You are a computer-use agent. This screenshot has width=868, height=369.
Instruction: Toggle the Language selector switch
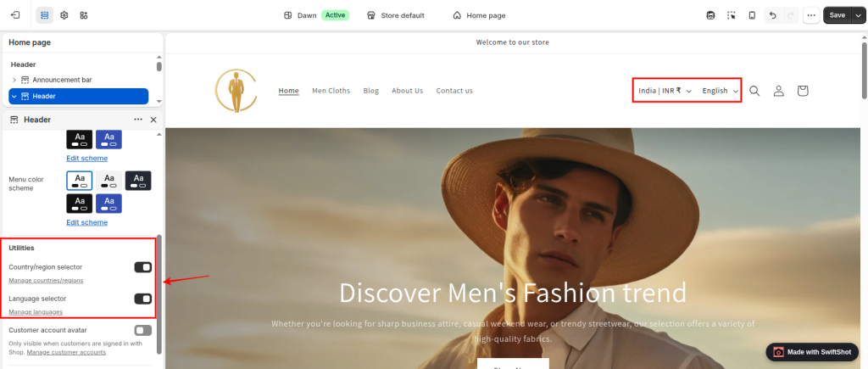click(142, 299)
